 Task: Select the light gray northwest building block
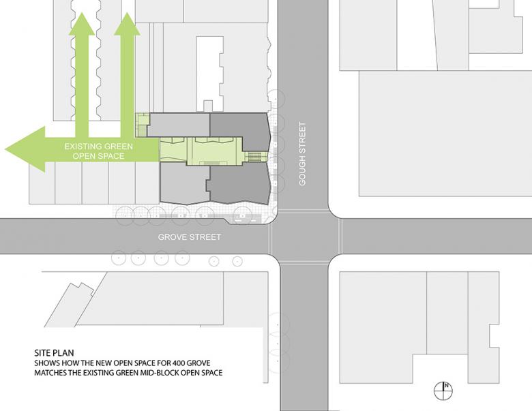click(179, 125)
